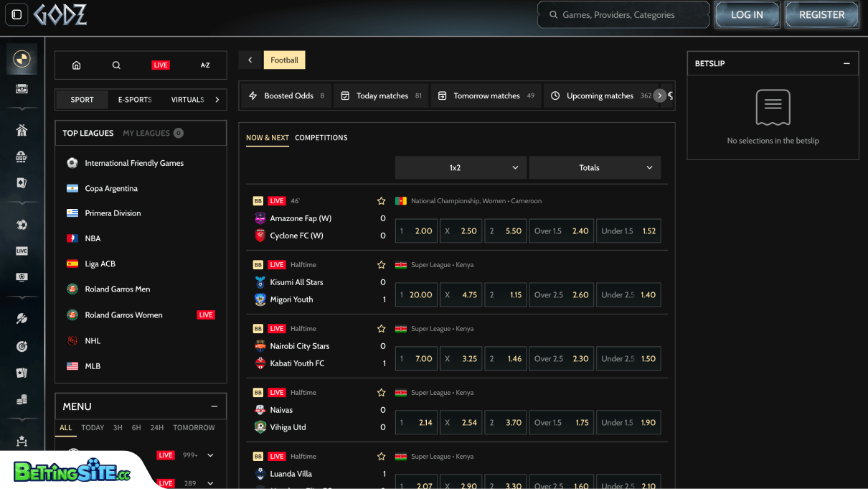This screenshot has width=868, height=489.
Task: Click the REGISTER button
Action: 822,14
